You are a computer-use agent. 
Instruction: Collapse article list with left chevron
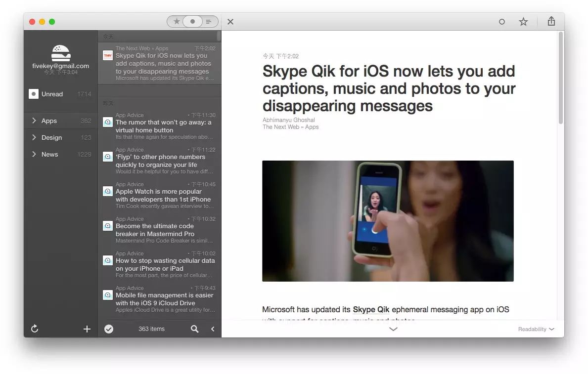[x=213, y=329]
